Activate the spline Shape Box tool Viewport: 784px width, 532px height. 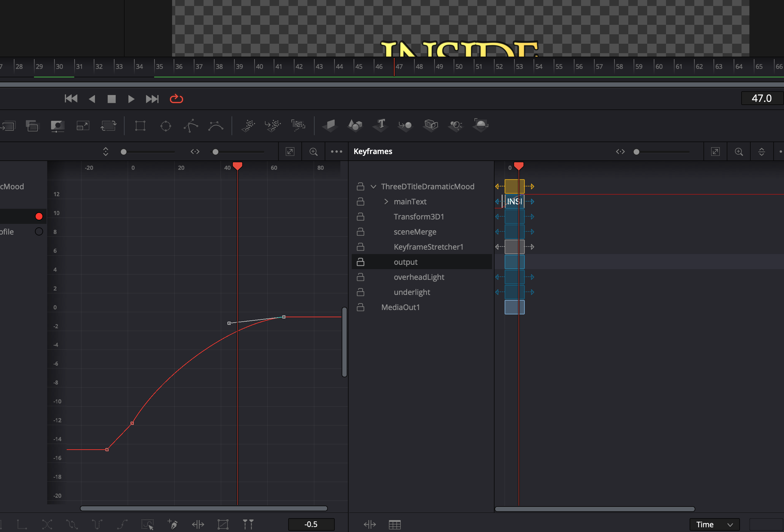223,524
